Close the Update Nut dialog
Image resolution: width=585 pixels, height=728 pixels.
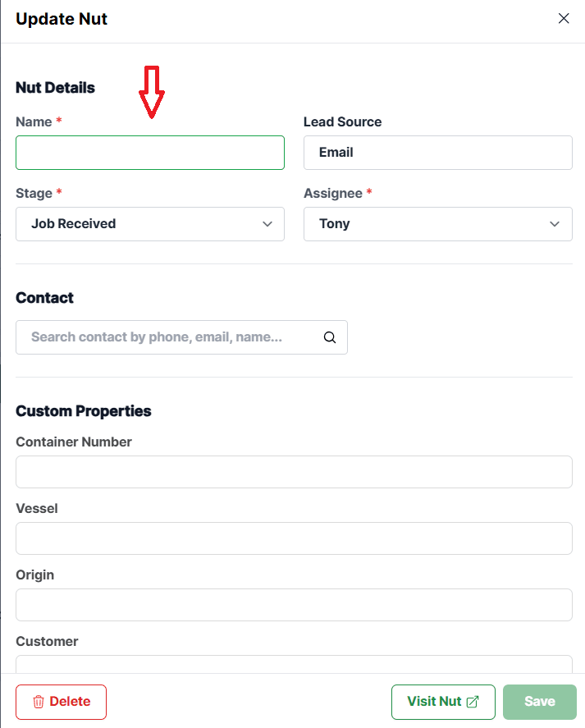tap(564, 18)
